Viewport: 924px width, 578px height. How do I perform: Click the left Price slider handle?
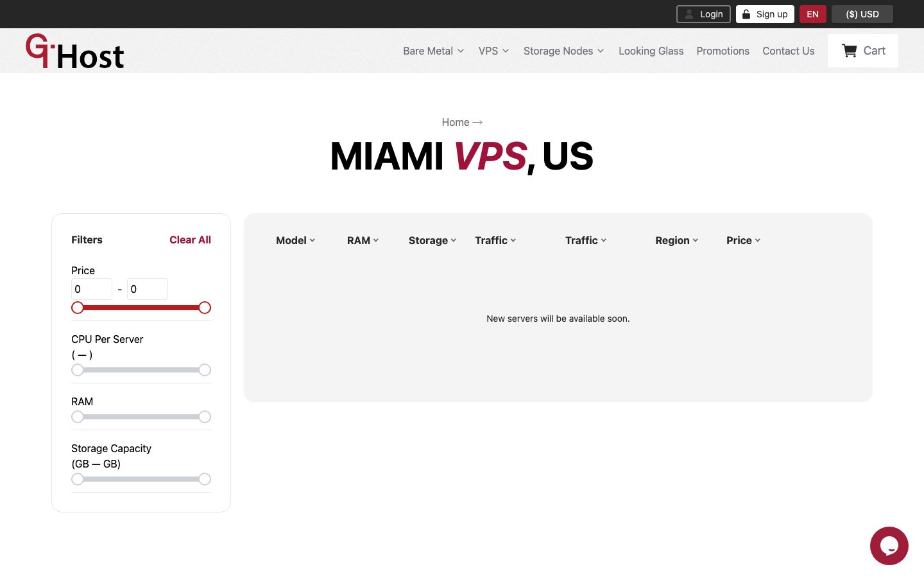78,308
